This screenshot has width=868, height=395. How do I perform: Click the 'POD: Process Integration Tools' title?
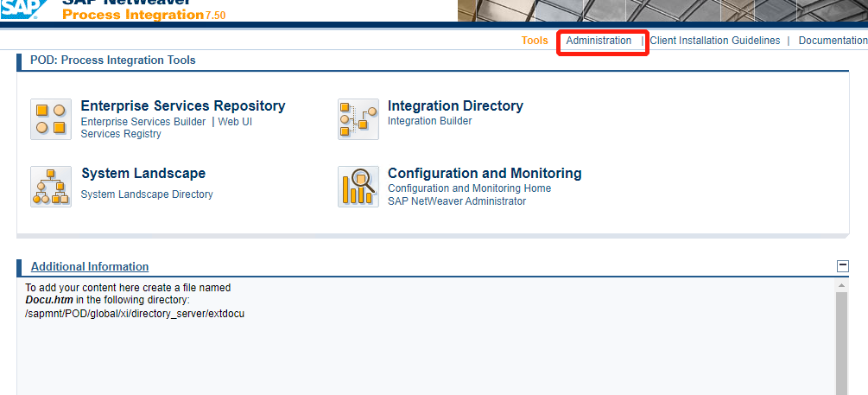[x=113, y=60]
